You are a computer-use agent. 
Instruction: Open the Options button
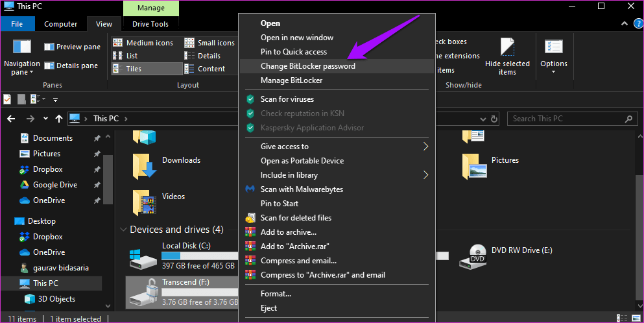click(x=554, y=56)
